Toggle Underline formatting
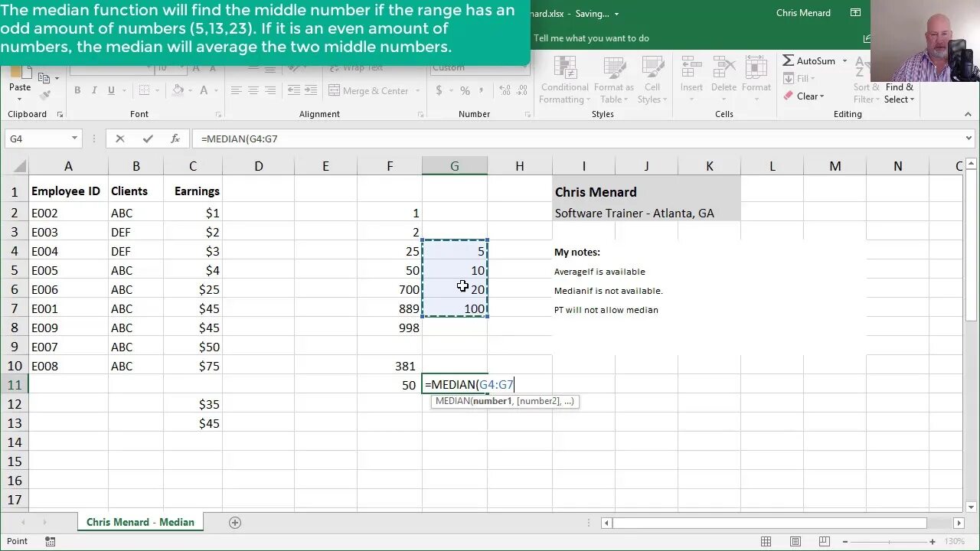 [x=111, y=90]
